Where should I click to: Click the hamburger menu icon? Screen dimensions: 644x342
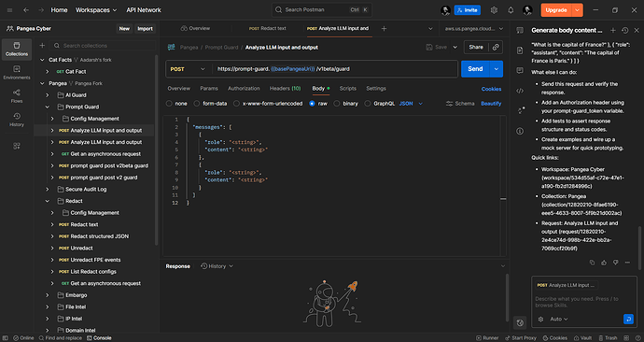tap(9, 10)
